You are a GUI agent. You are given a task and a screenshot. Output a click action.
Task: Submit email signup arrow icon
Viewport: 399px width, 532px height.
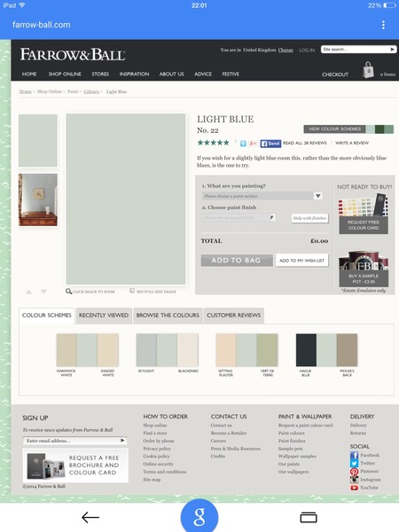pyautogui.click(x=122, y=441)
